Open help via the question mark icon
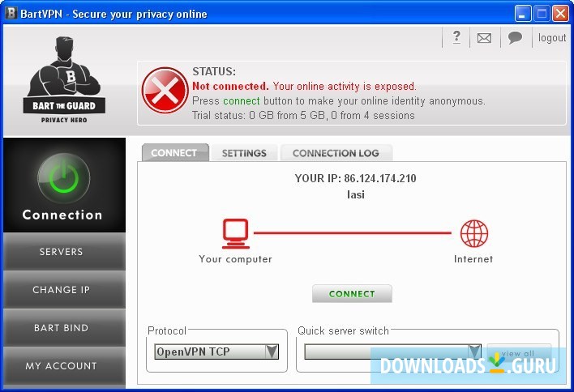Image resolution: width=574 pixels, height=392 pixels. (456, 37)
